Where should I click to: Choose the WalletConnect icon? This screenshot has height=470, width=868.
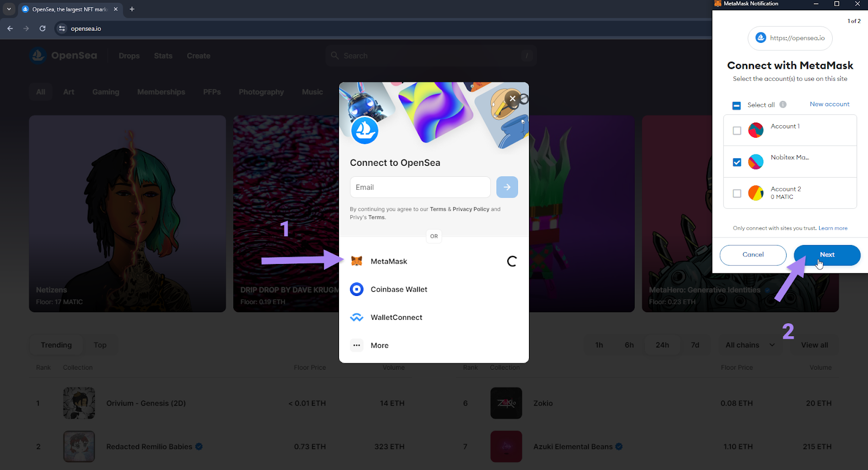pyautogui.click(x=356, y=318)
